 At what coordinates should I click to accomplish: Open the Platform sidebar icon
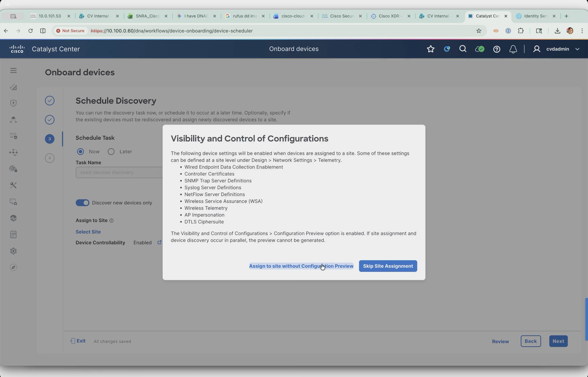click(x=14, y=202)
